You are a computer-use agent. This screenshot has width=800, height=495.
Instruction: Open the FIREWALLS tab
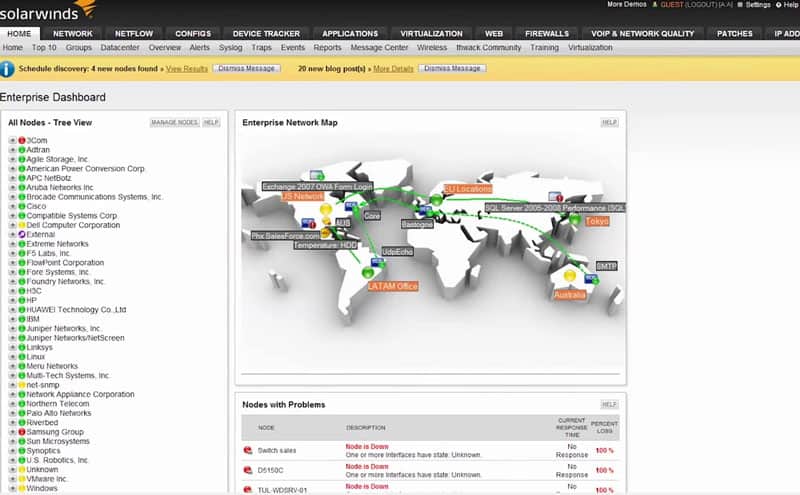click(547, 34)
